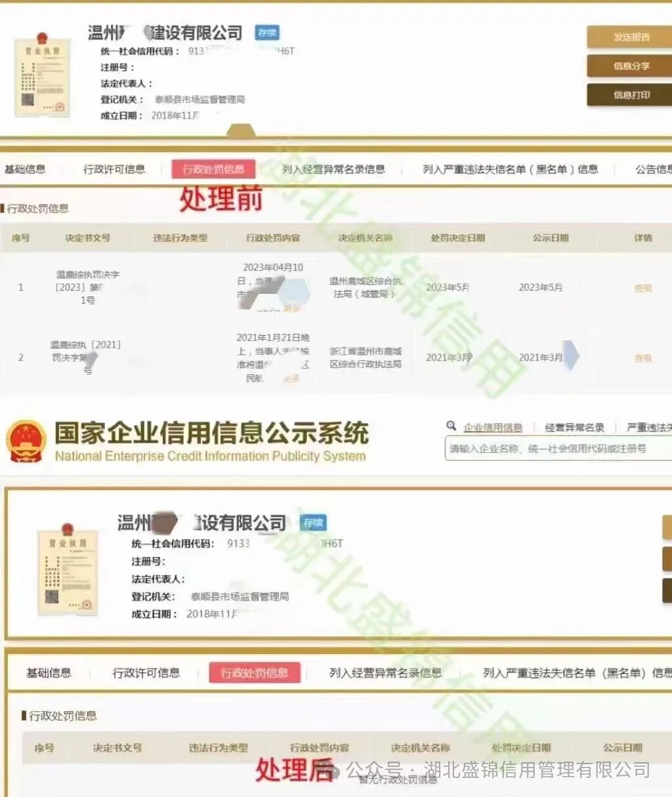Open the top business license thumbnail
This screenshot has width=672, height=797.
pos(43,74)
